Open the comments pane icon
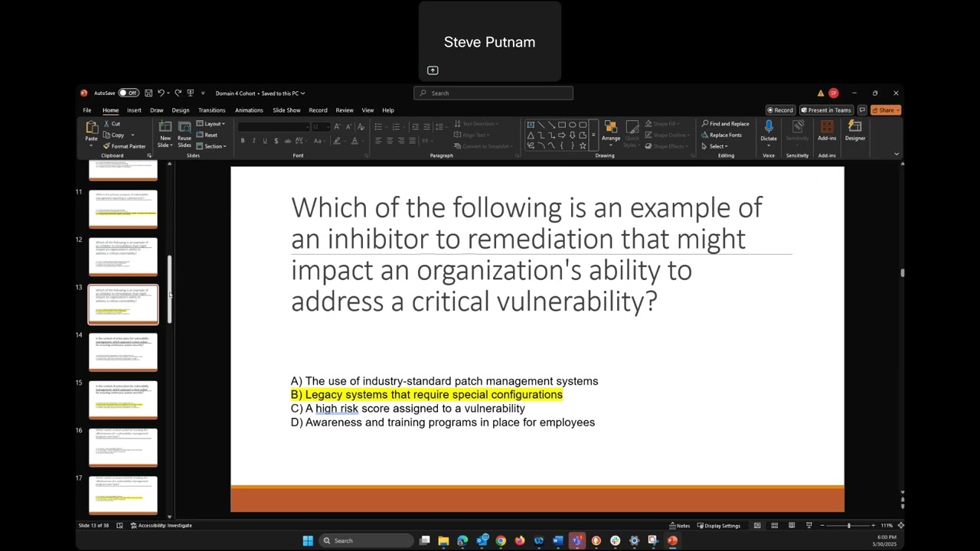 click(x=862, y=110)
